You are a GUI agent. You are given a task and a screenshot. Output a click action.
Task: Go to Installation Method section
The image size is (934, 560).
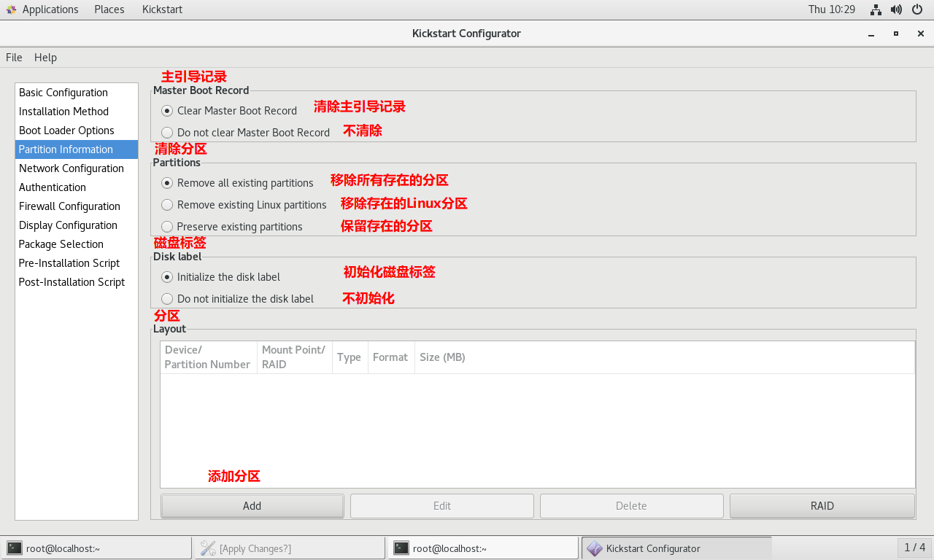point(77,112)
